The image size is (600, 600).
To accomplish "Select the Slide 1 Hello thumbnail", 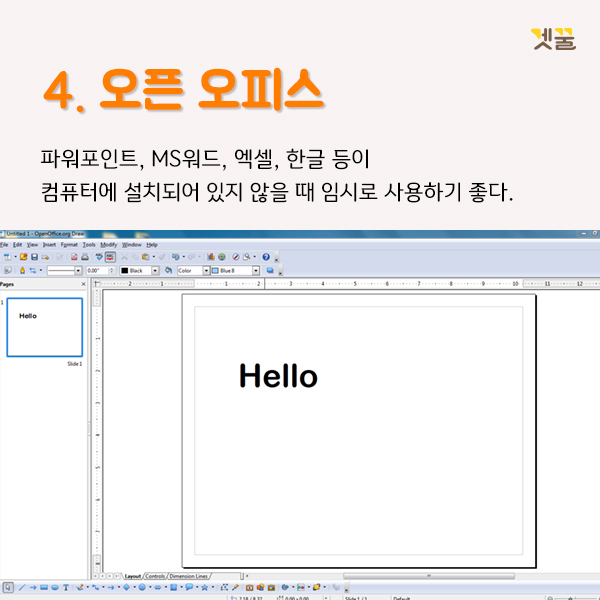I will pos(45,327).
